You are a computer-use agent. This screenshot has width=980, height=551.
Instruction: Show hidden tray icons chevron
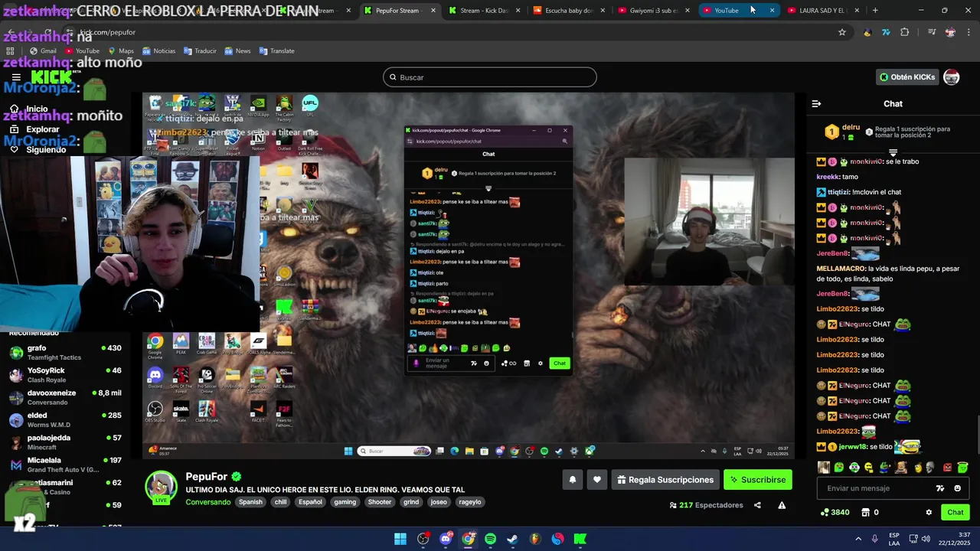(858, 539)
